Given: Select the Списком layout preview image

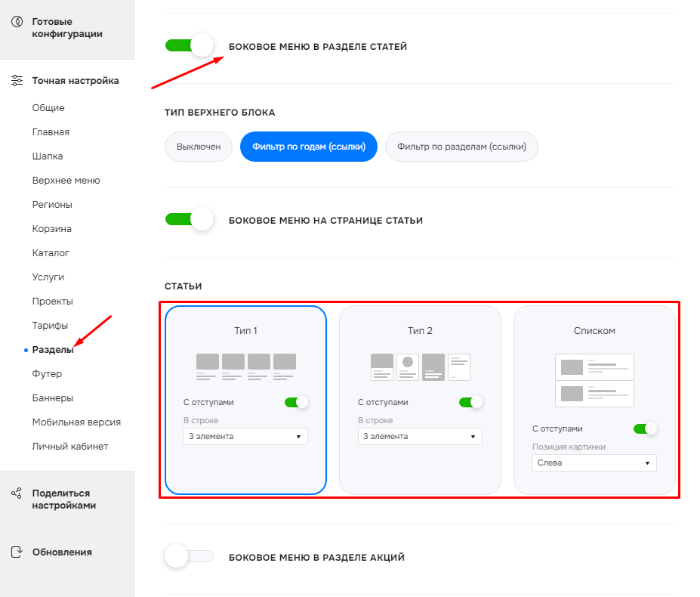Looking at the screenshot, I should click(594, 380).
